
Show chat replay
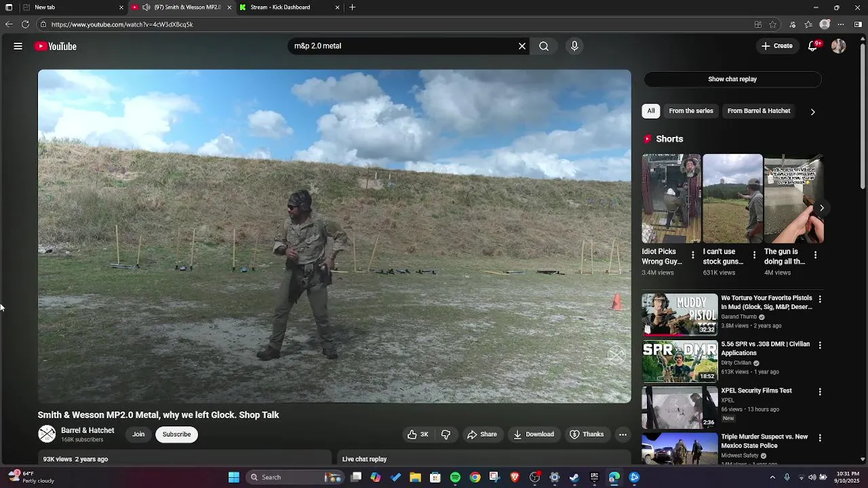click(x=732, y=79)
